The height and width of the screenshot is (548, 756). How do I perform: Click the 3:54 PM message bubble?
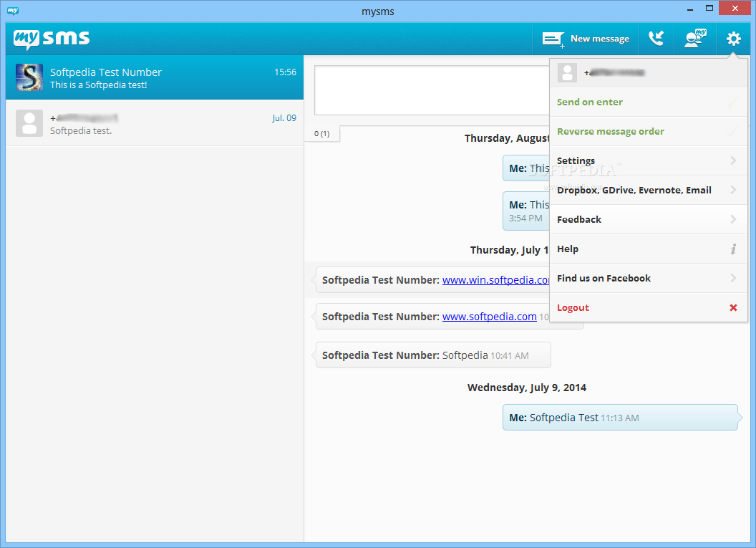[x=526, y=211]
